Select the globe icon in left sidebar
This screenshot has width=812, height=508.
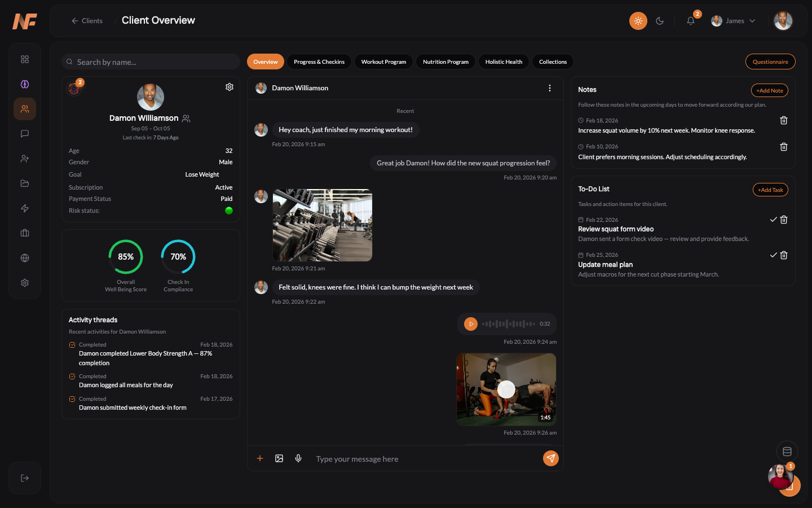click(24, 258)
